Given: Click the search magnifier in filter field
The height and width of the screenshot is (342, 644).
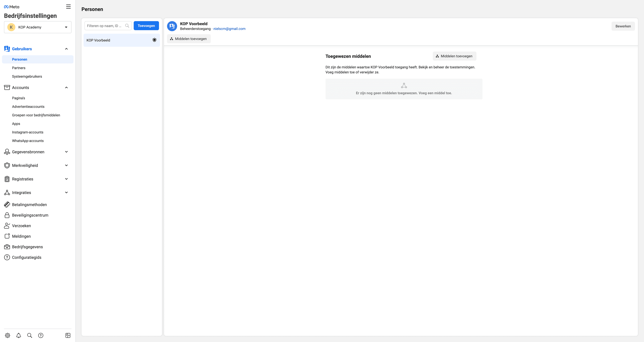Looking at the screenshot, I should point(127,26).
